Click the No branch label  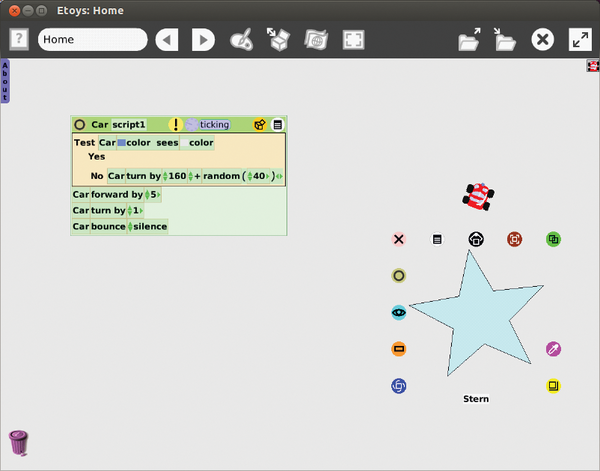point(97,176)
